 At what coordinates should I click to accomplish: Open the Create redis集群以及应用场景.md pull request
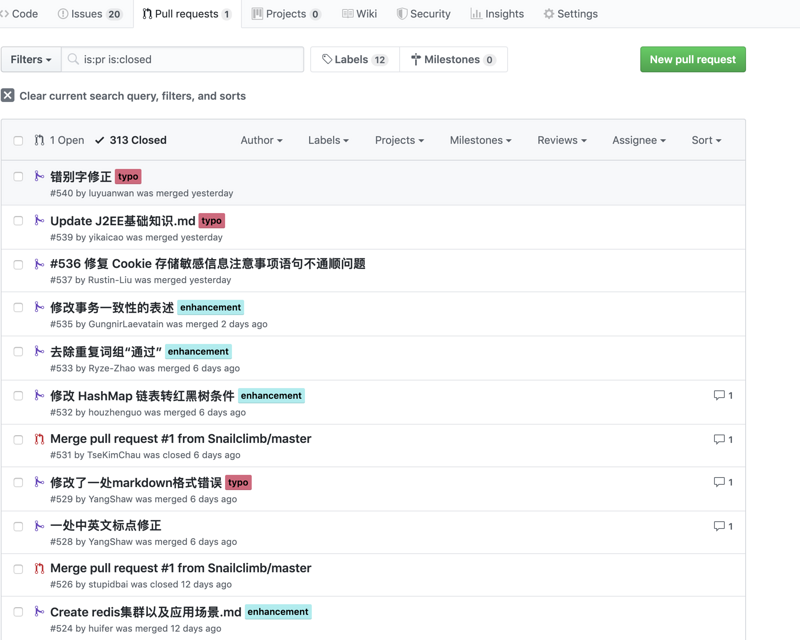pyautogui.click(x=145, y=611)
